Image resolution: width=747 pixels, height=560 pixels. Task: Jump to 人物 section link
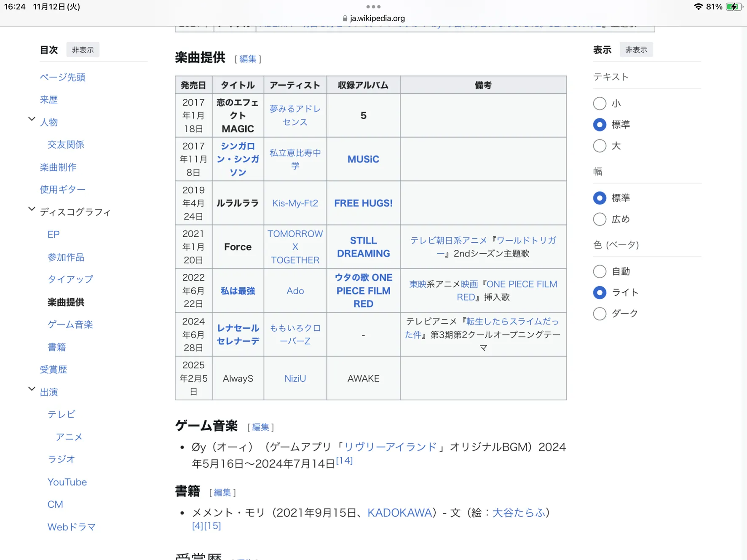pyautogui.click(x=49, y=122)
